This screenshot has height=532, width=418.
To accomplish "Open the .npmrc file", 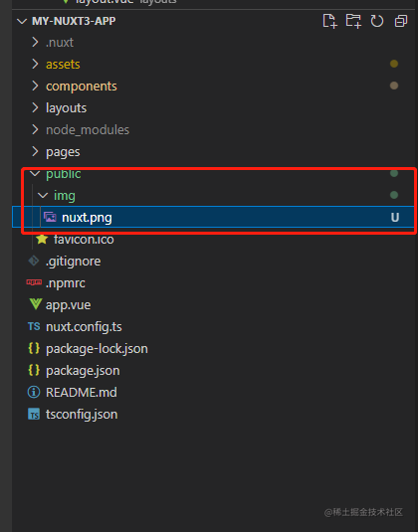I will 213,283.
